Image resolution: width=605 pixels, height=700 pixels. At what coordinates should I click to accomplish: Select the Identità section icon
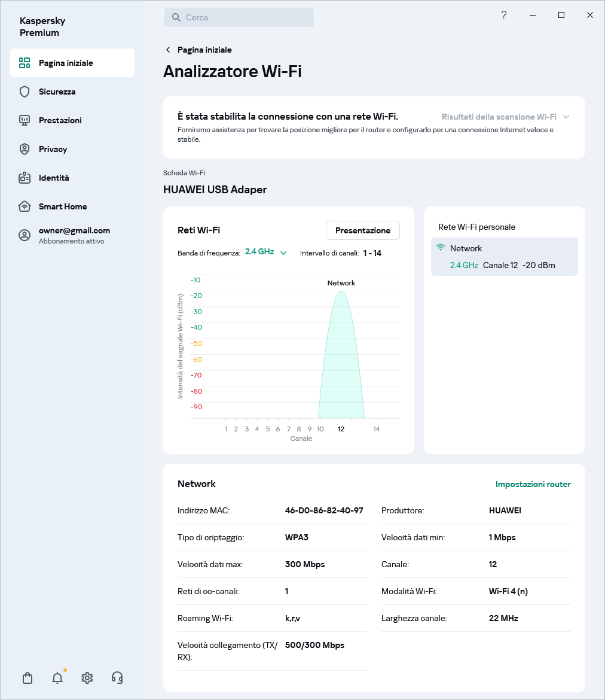click(24, 178)
